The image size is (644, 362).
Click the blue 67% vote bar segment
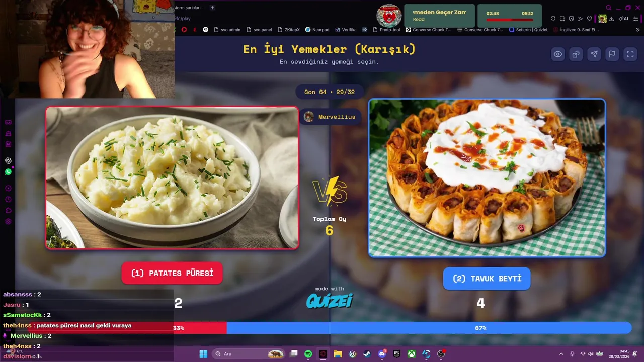pos(429,328)
